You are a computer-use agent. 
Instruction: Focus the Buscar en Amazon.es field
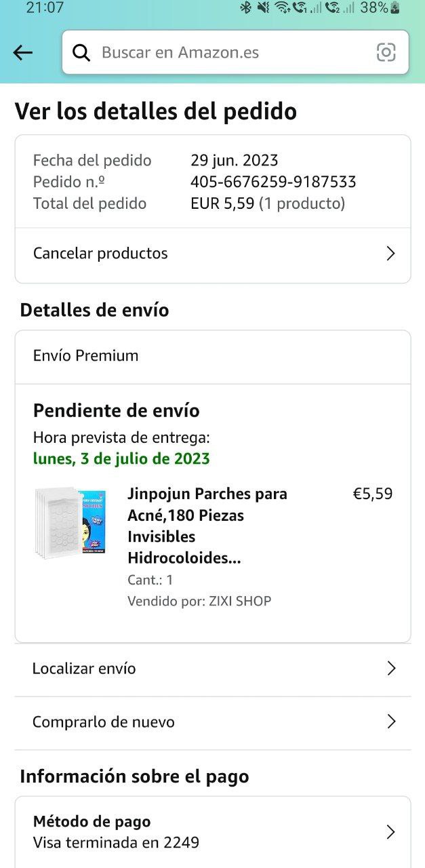pos(235,52)
